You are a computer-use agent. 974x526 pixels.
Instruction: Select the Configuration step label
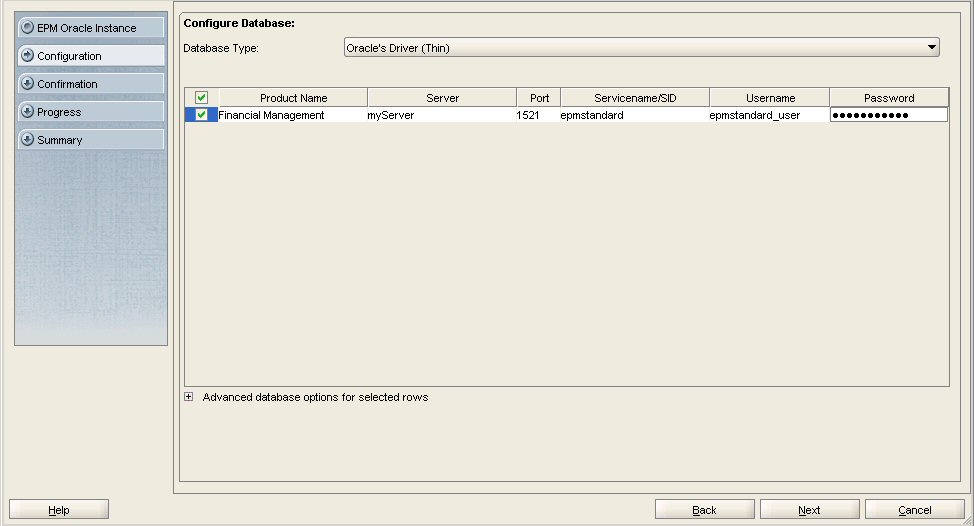[69, 56]
